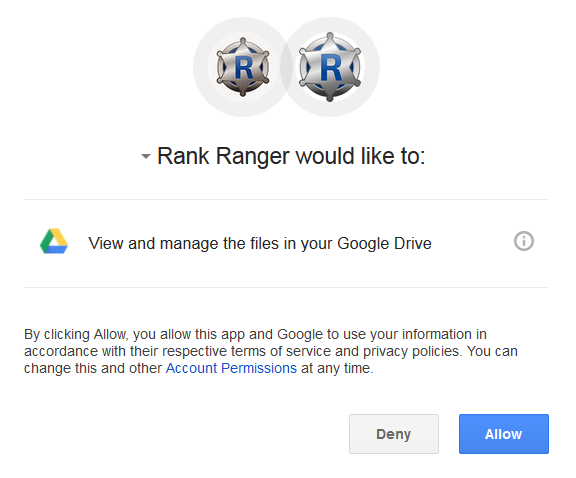576x478 pixels.
Task: Click 'View and manage the files' permission text
Action: (x=260, y=243)
